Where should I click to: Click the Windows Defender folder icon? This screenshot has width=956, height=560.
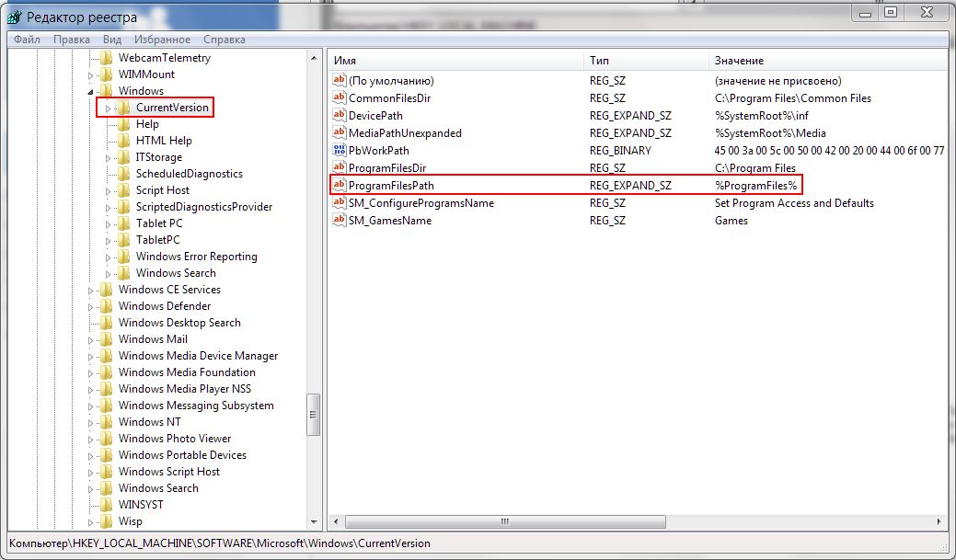pos(106,306)
